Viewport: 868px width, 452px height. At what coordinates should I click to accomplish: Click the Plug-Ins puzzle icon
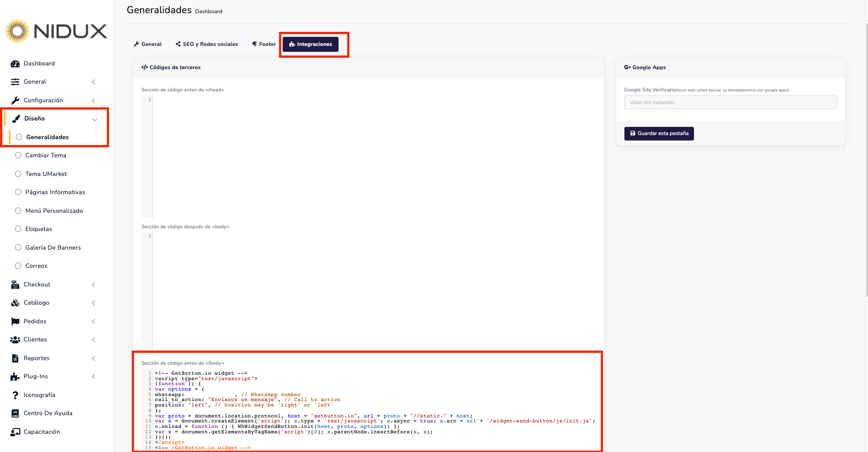coord(15,377)
